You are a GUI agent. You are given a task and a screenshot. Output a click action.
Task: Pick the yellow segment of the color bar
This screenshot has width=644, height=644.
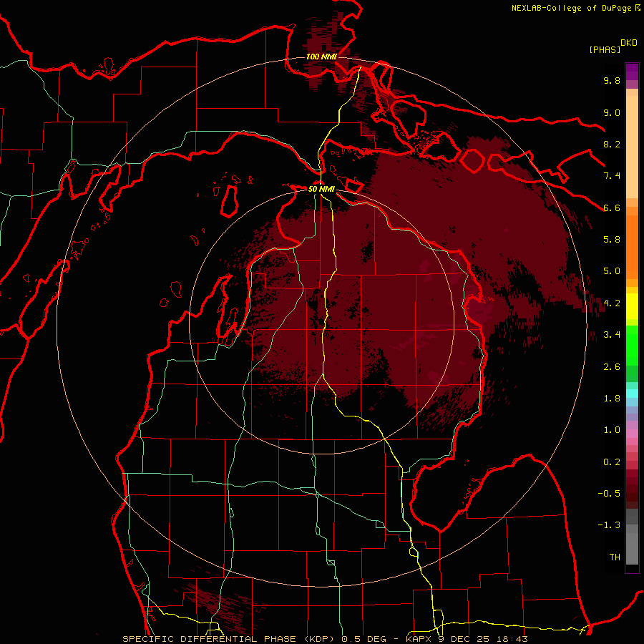[632, 306]
